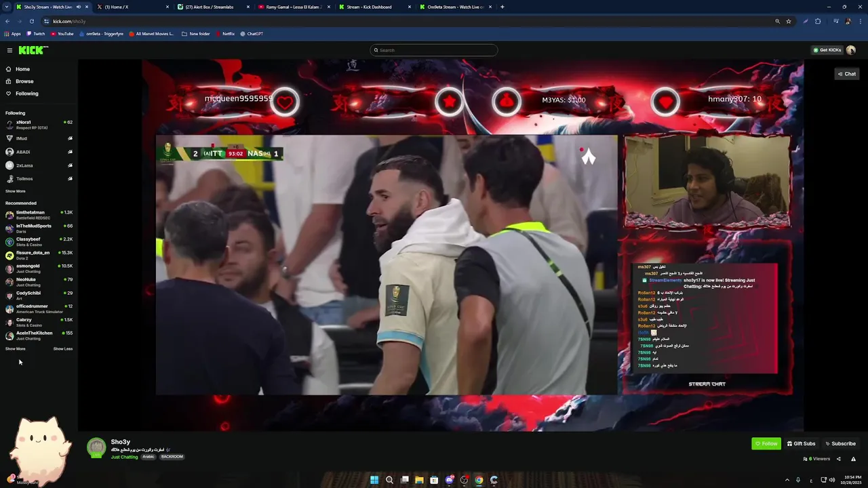Open New folder bookmarks folder
This screenshot has width=868, height=488.
196,33
